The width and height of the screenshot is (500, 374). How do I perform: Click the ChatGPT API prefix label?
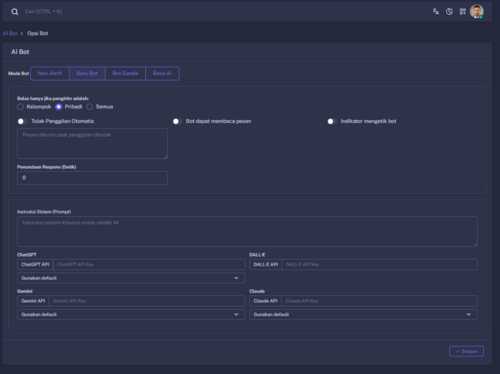pos(35,264)
